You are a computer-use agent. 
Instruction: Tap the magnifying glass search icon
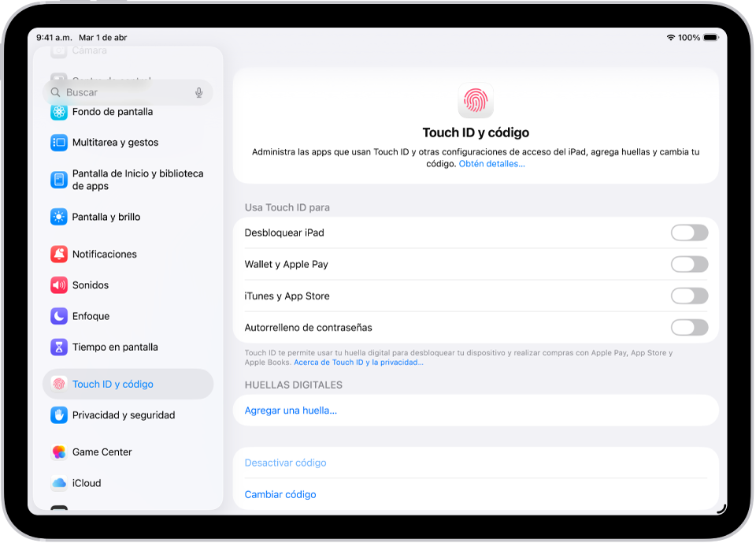point(55,92)
